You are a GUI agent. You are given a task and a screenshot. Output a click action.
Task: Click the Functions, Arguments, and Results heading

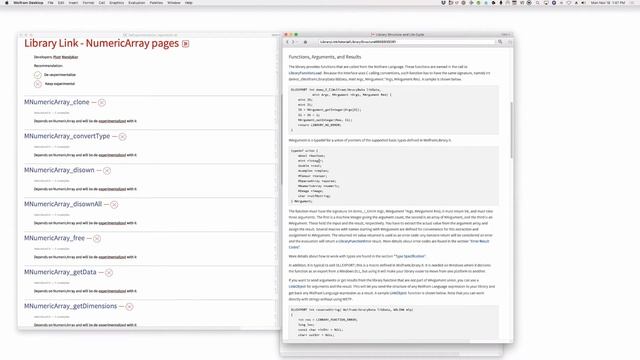click(x=325, y=57)
